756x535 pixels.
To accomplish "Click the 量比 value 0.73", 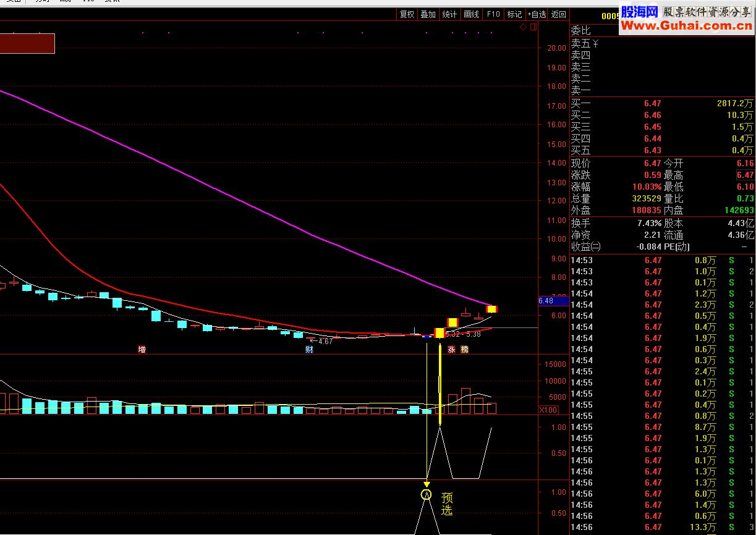I will (x=745, y=198).
